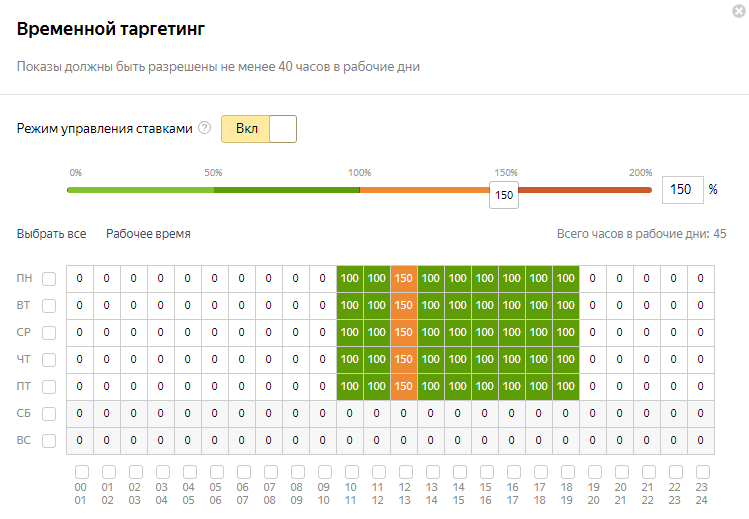749x519 pixels.
Task: Click 'Выбрать все' link
Action: point(51,234)
